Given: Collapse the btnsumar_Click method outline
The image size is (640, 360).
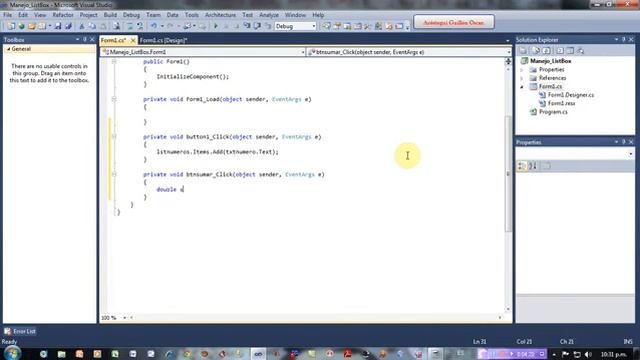Looking at the screenshot, I should (114, 174).
